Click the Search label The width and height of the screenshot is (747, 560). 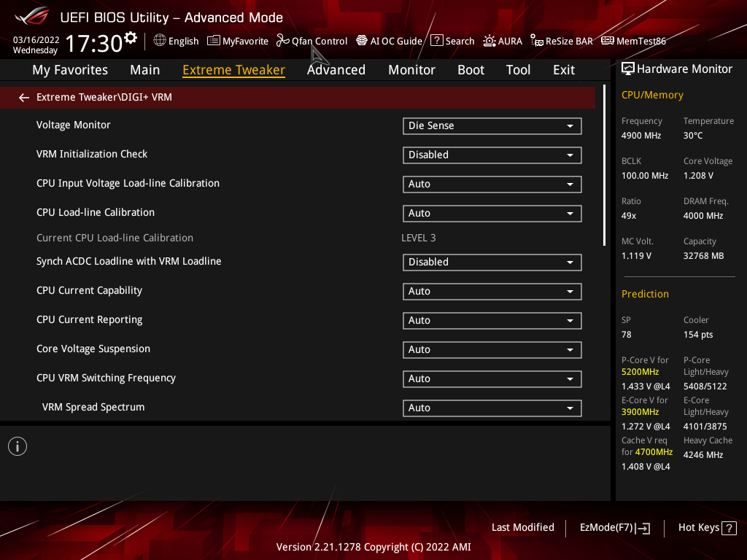(x=460, y=42)
